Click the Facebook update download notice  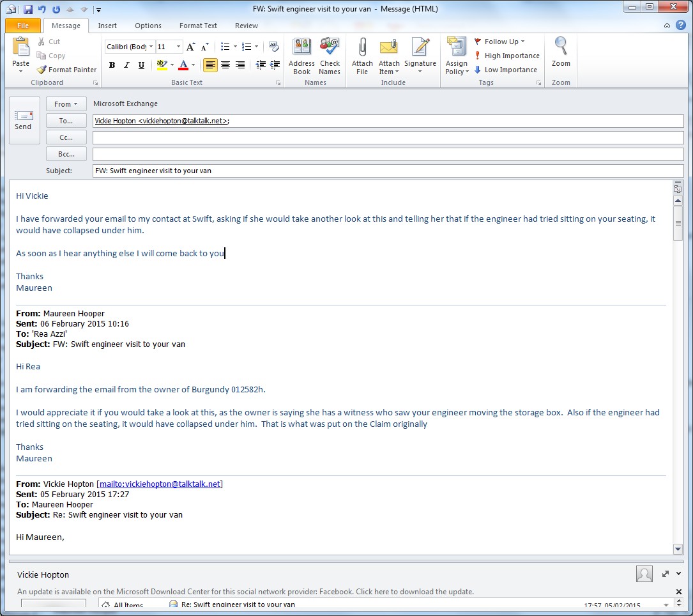tap(245, 592)
